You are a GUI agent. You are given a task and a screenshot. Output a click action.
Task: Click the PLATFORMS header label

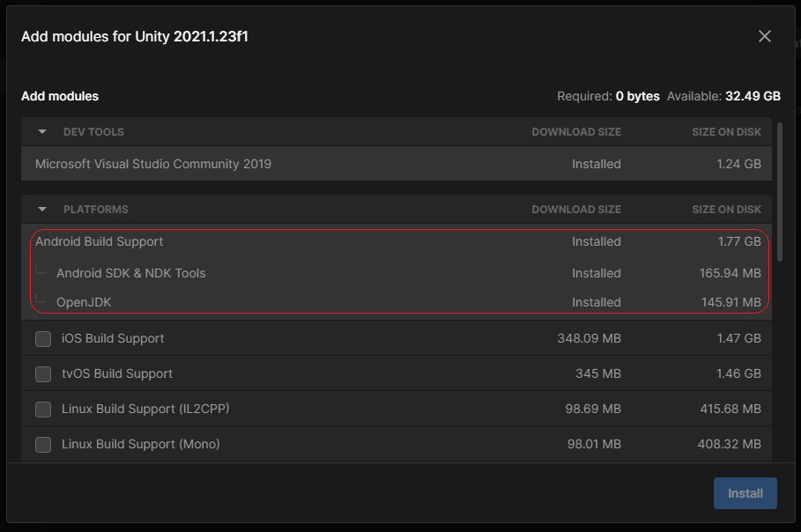(x=95, y=210)
